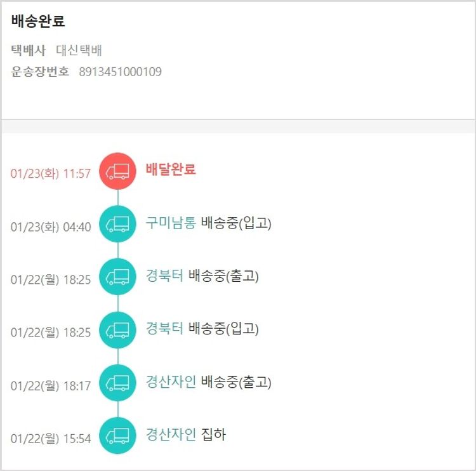The image size is (476, 471).
Task: Select the 01/23(화) 11:57 delivery timestamp
Action: 51,173
